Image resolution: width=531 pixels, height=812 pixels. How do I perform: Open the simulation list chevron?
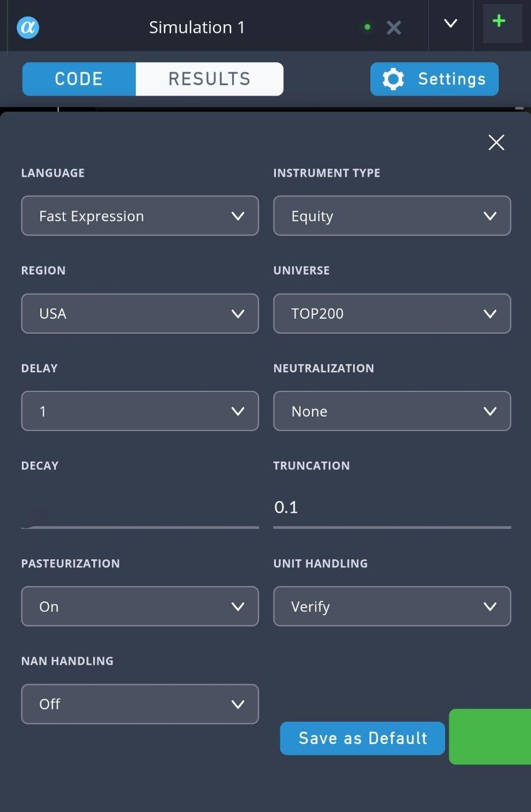[x=450, y=24]
